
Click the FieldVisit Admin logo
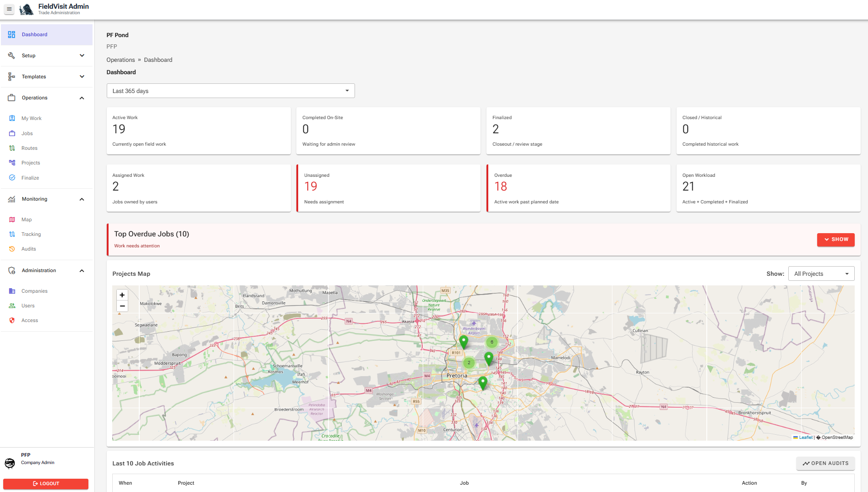pyautogui.click(x=27, y=9)
